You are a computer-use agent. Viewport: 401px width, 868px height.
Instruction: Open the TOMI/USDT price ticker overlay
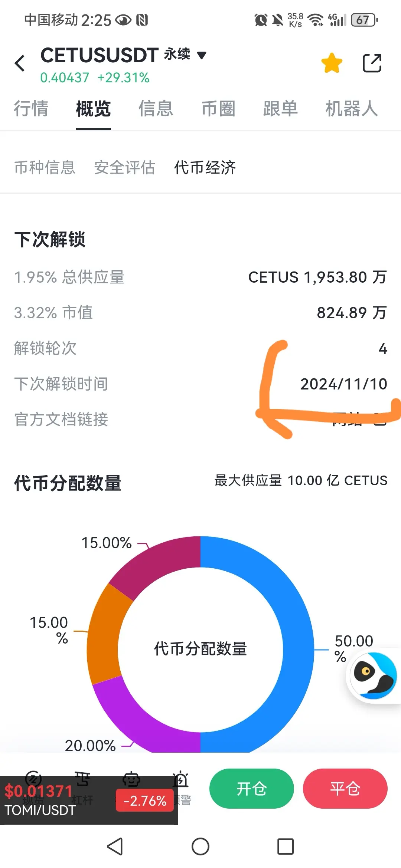coord(89,800)
